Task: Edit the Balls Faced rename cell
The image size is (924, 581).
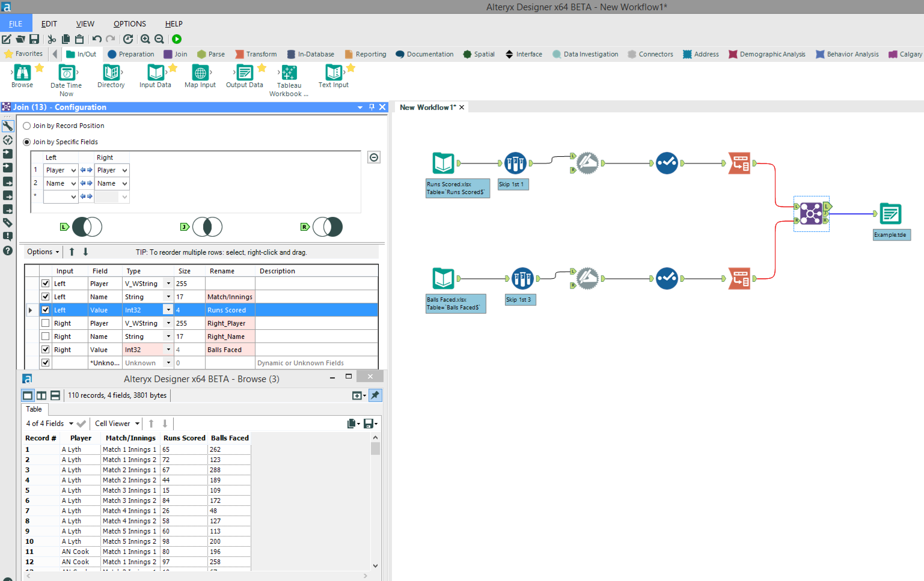Action: (230, 349)
